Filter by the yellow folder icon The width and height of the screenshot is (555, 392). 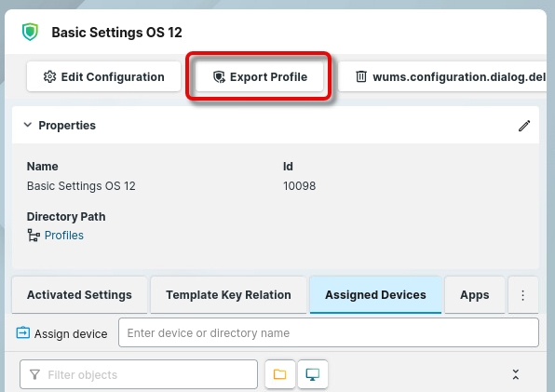click(x=280, y=374)
